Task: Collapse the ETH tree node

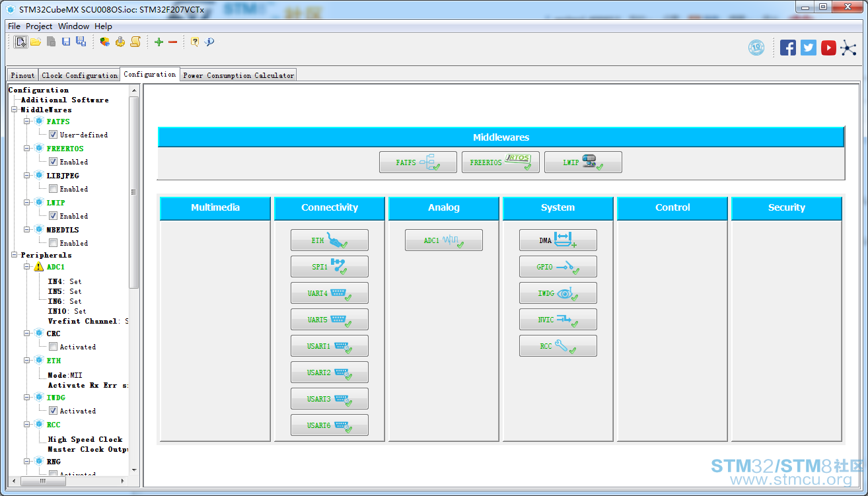Action: pyautogui.click(x=27, y=361)
